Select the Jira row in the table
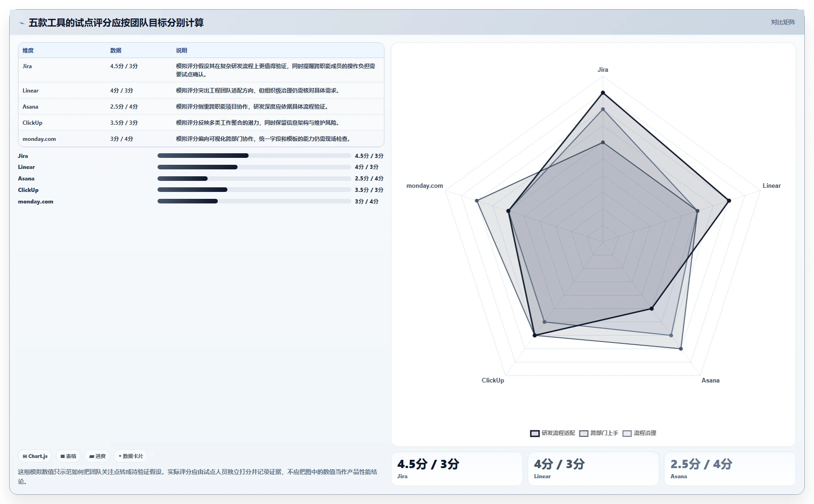Screen dimensions: 814x504 coord(201,70)
